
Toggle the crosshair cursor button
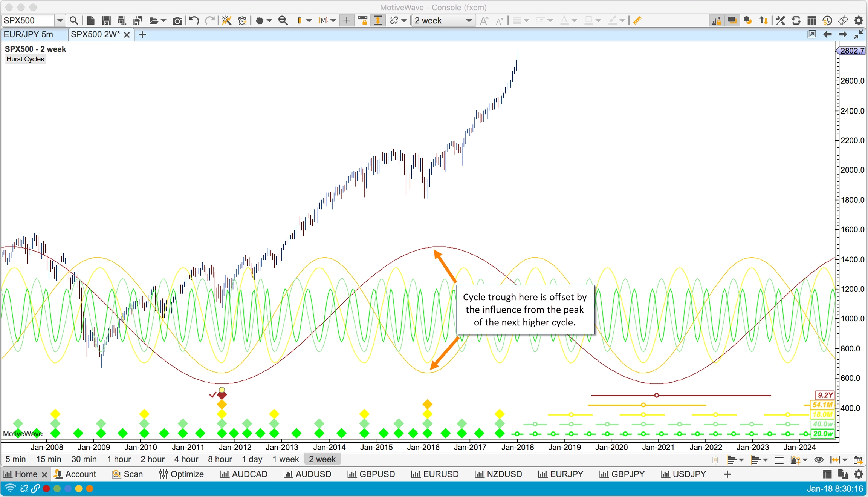click(x=347, y=21)
